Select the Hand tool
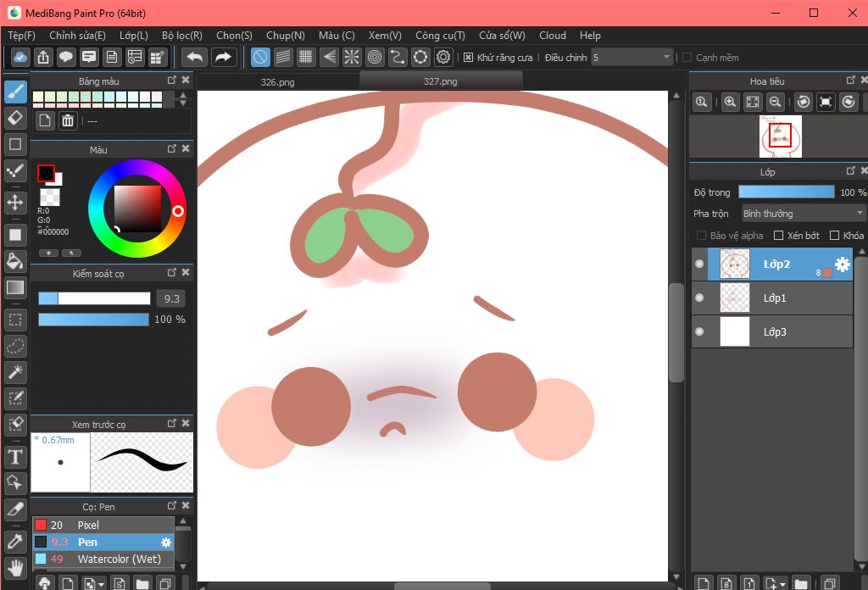This screenshot has width=868, height=590. pos(15,568)
